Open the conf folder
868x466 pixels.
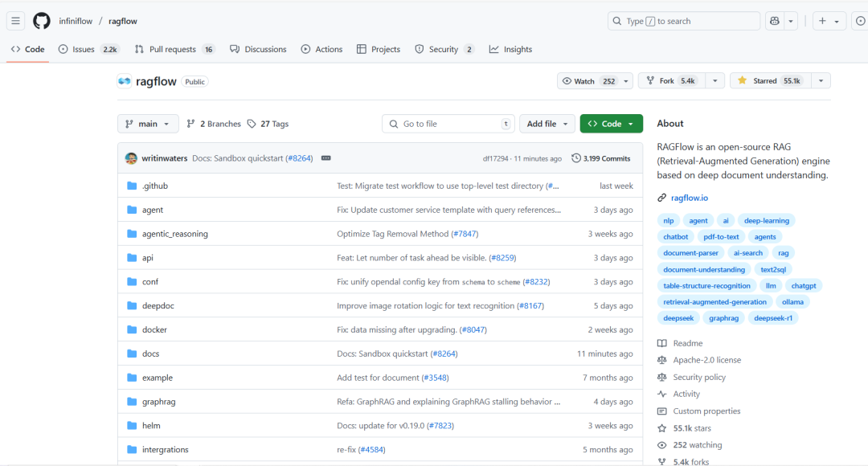coord(150,282)
